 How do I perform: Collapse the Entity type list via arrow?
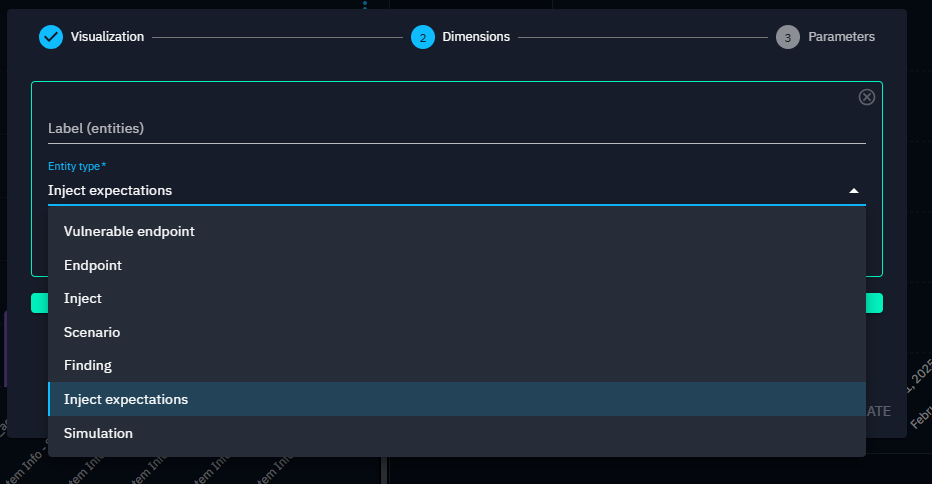click(x=853, y=191)
